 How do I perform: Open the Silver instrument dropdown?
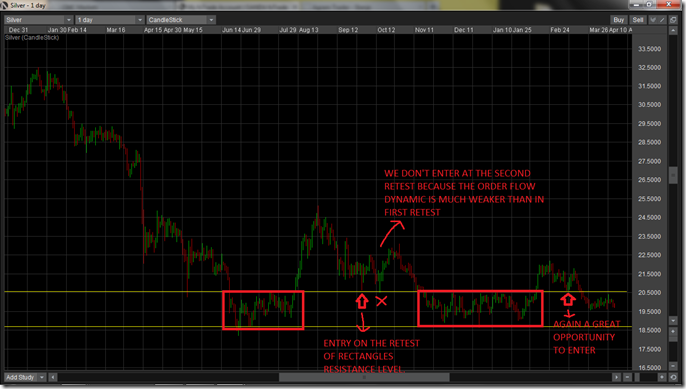(38, 20)
